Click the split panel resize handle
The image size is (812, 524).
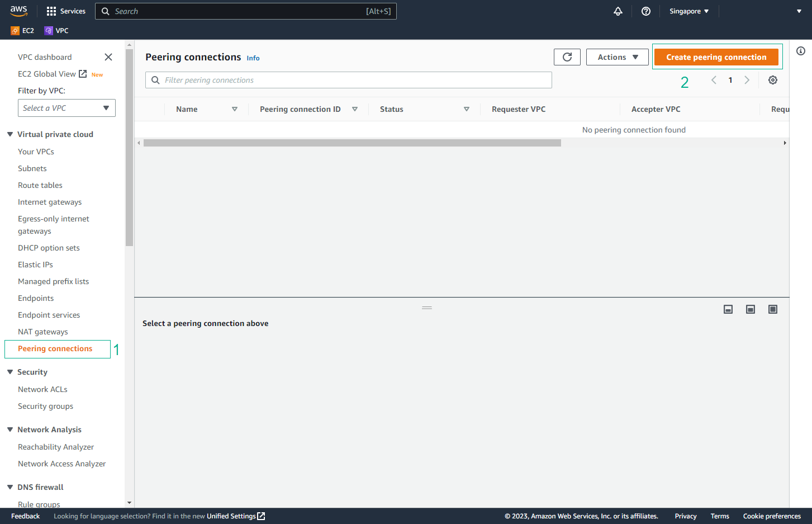tap(427, 308)
